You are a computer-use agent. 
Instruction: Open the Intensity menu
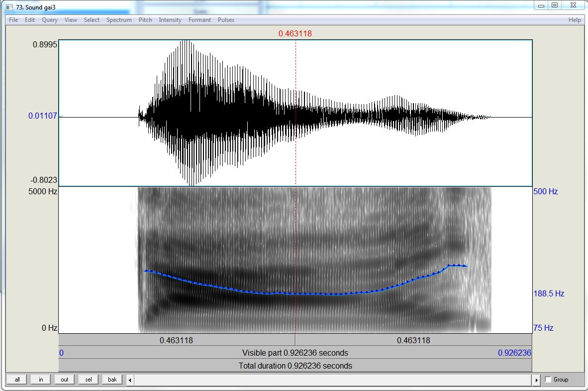tap(170, 20)
